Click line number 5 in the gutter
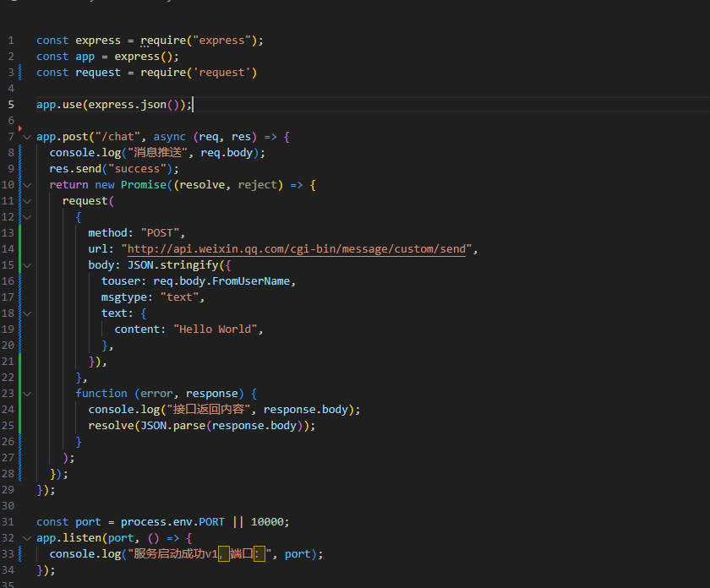Image resolution: width=710 pixels, height=588 pixels. point(11,105)
